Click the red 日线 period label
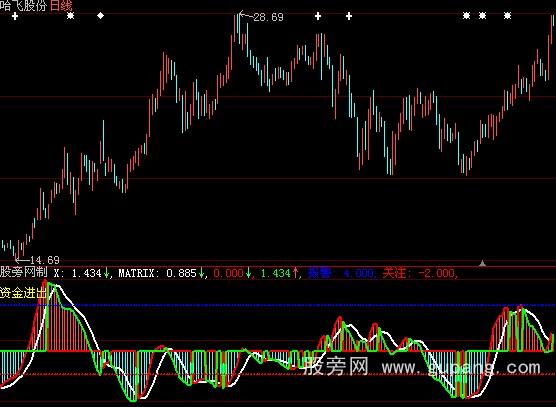 tap(61, 5)
